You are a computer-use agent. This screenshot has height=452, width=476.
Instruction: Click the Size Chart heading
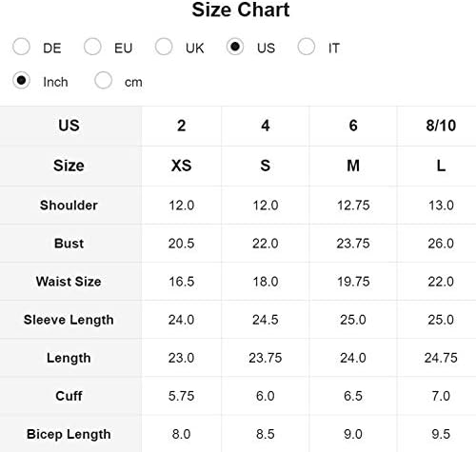(x=241, y=10)
